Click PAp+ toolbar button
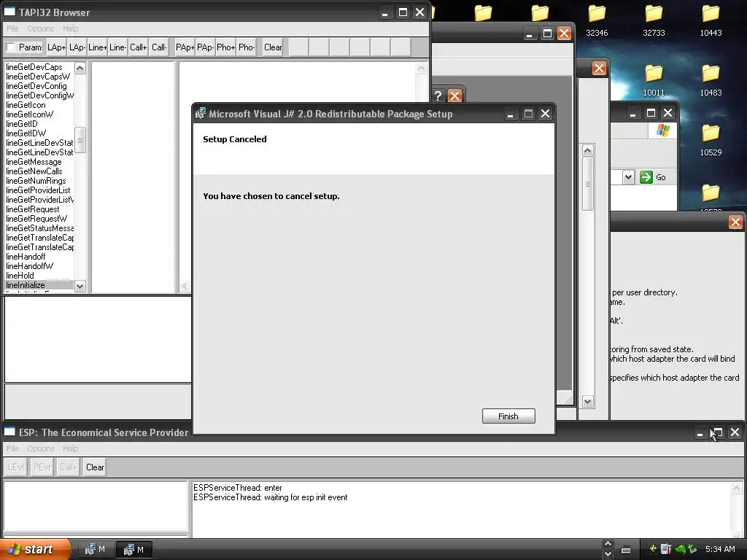Screen dimensions: 747x560 point(185,47)
